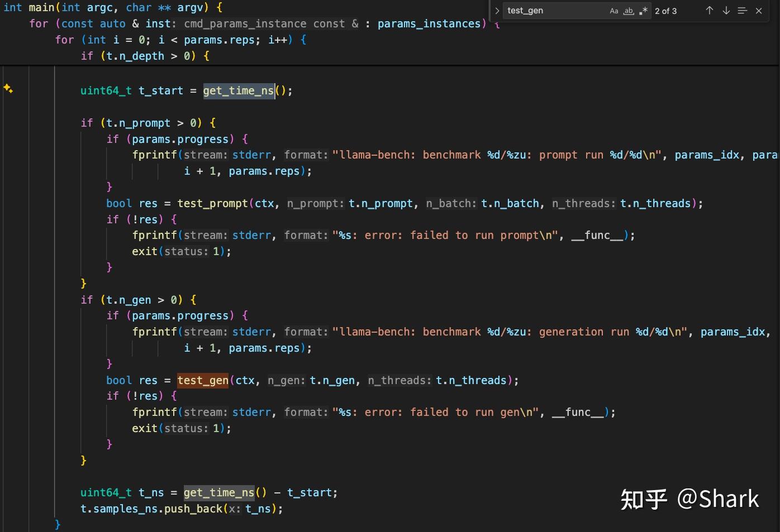Click params_instances in the outer for loop

pos(429,23)
